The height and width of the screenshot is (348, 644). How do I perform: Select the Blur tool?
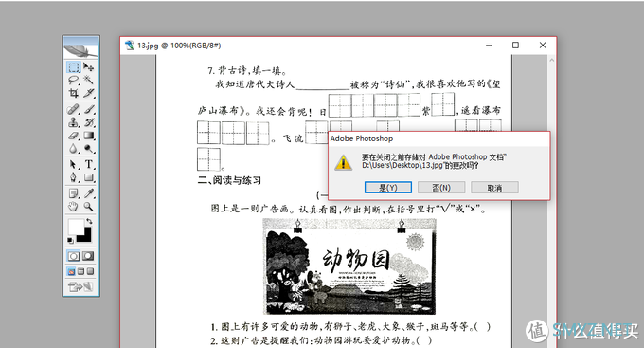coord(74,149)
